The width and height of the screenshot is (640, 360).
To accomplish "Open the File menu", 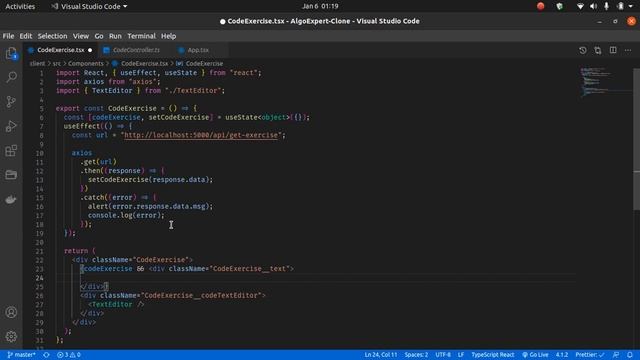I will pos(8,36).
